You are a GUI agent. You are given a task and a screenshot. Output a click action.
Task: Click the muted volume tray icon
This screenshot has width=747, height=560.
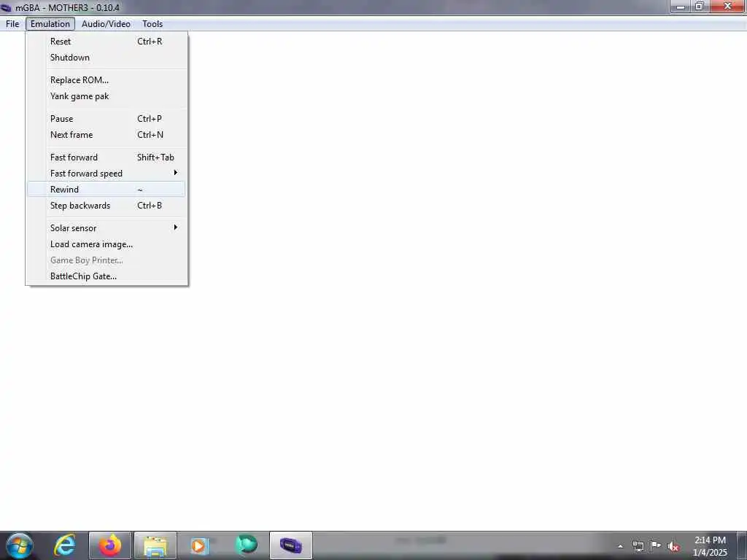(x=673, y=547)
